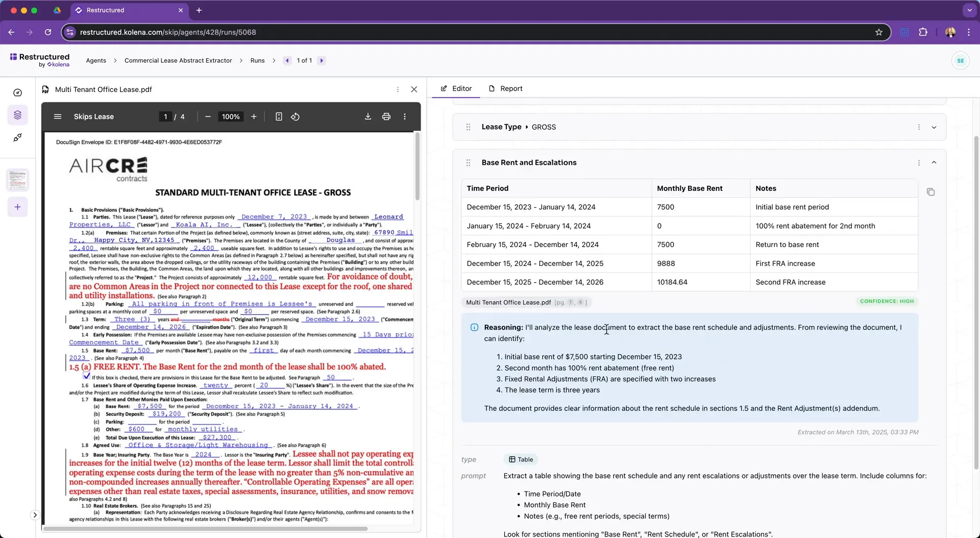Image resolution: width=980 pixels, height=538 pixels.
Task: Select the Editor tab
Action: (x=456, y=88)
